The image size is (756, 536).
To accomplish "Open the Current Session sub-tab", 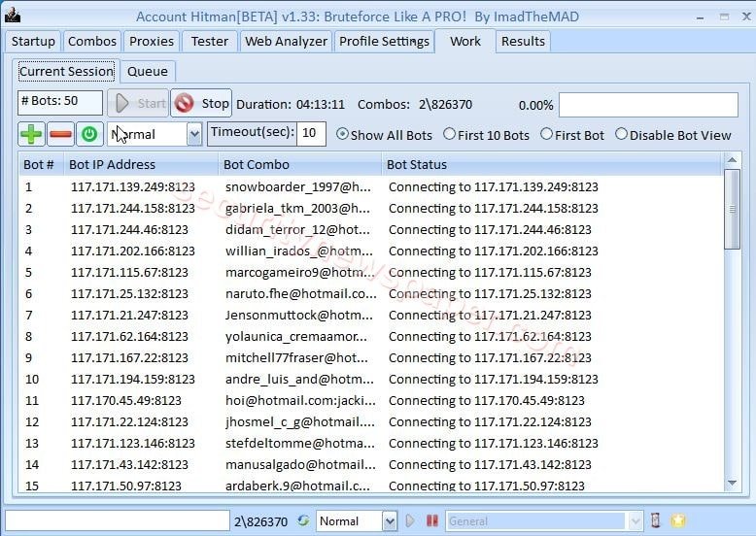I will 66,71.
